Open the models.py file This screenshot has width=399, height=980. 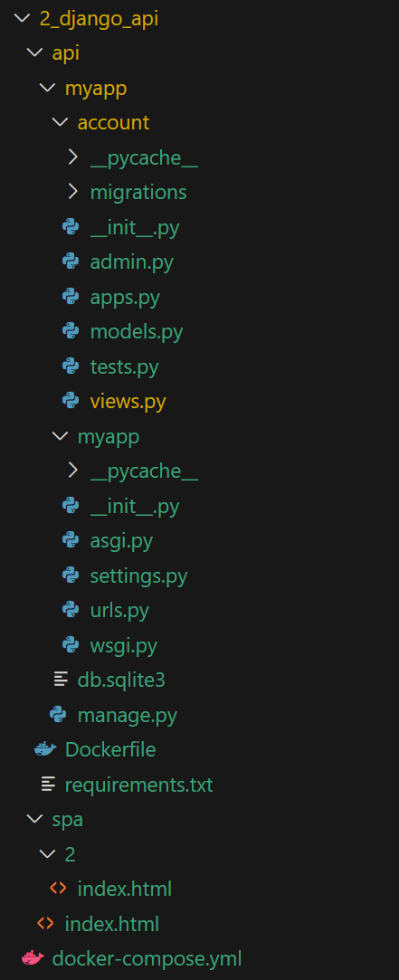point(137,331)
